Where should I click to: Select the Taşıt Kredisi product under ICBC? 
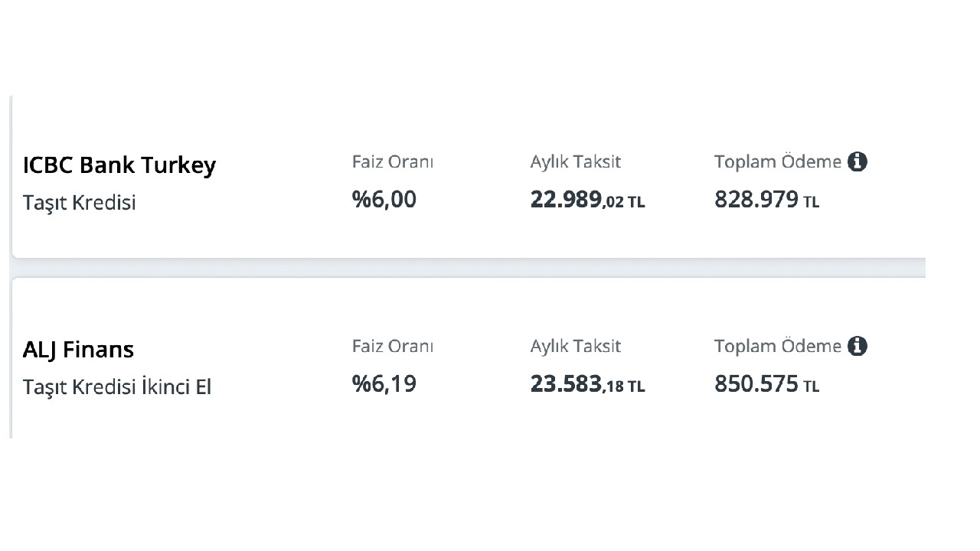pyautogui.click(x=79, y=204)
